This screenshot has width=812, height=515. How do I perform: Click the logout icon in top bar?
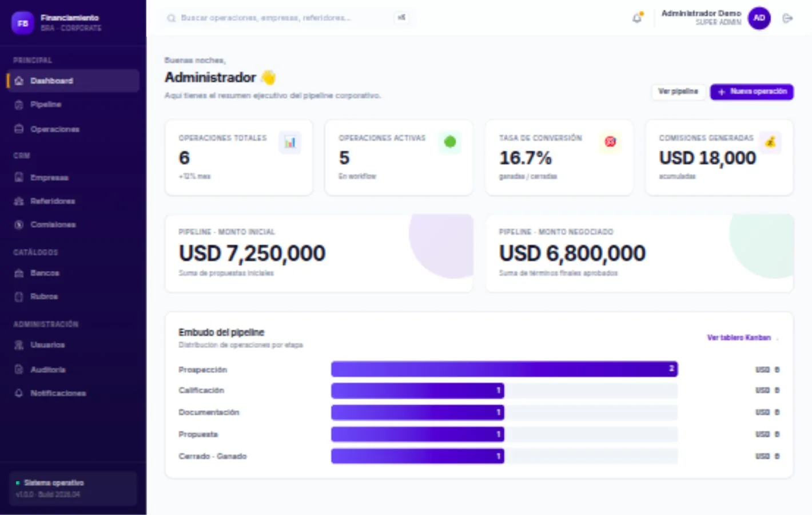(787, 18)
